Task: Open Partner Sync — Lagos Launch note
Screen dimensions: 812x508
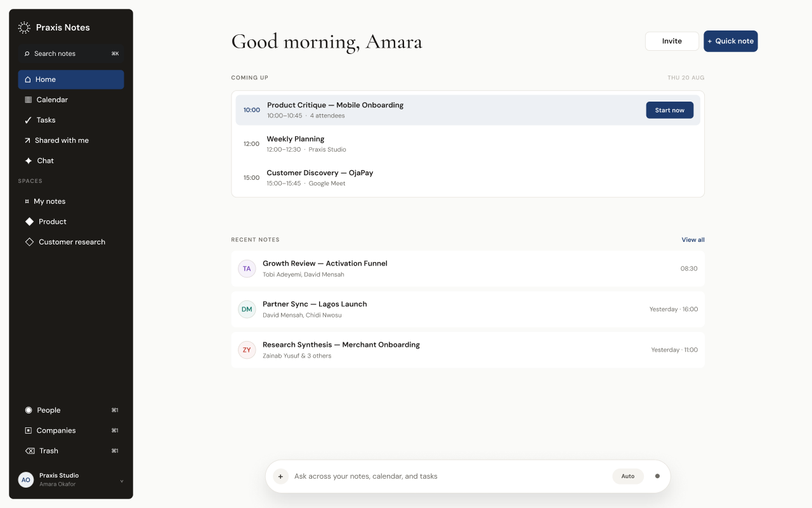Action: coord(468,309)
